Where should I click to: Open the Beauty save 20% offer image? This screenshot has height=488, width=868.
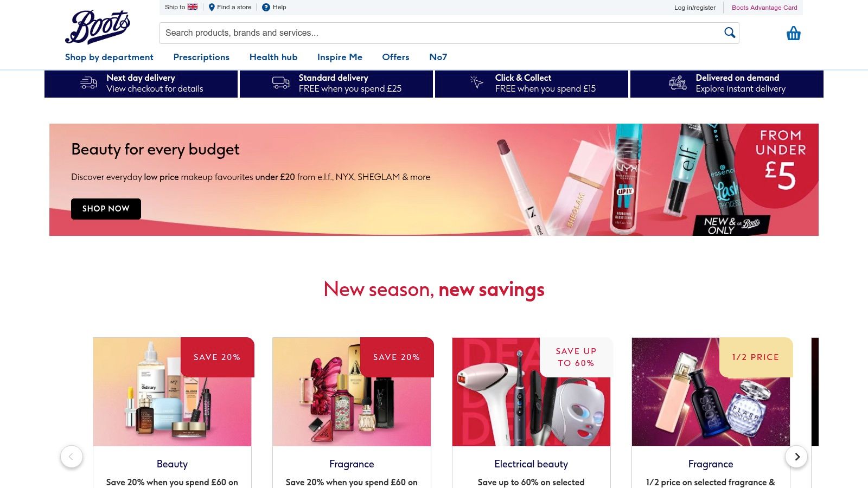tap(172, 392)
